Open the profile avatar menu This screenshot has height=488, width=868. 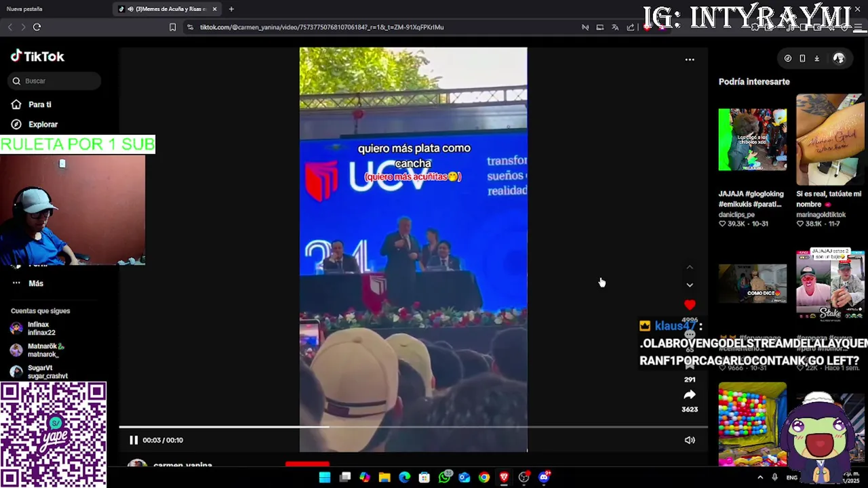click(x=839, y=58)
